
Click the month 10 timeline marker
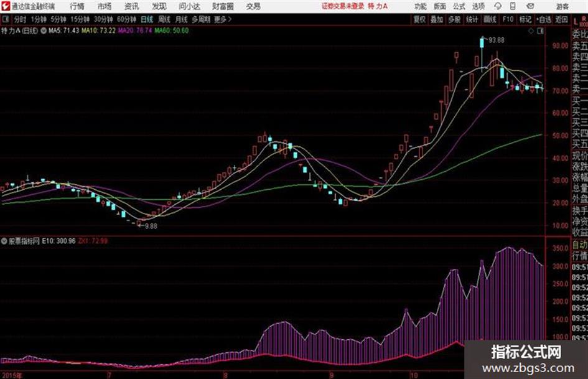coord(414,375)
